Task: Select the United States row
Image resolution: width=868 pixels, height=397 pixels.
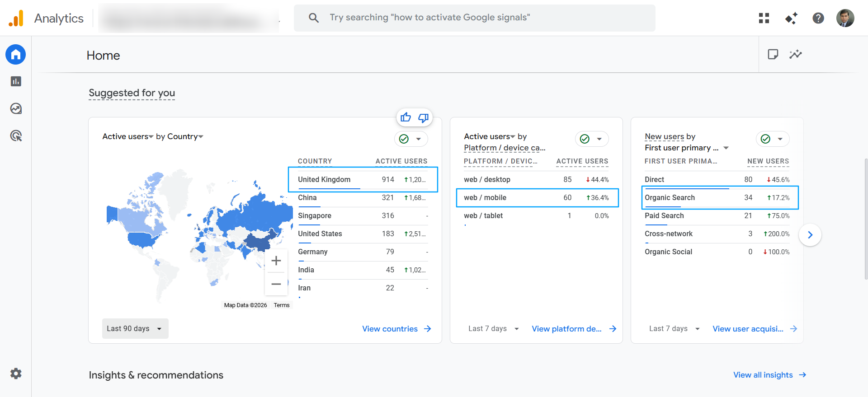Action: click(x=363, y=234)
